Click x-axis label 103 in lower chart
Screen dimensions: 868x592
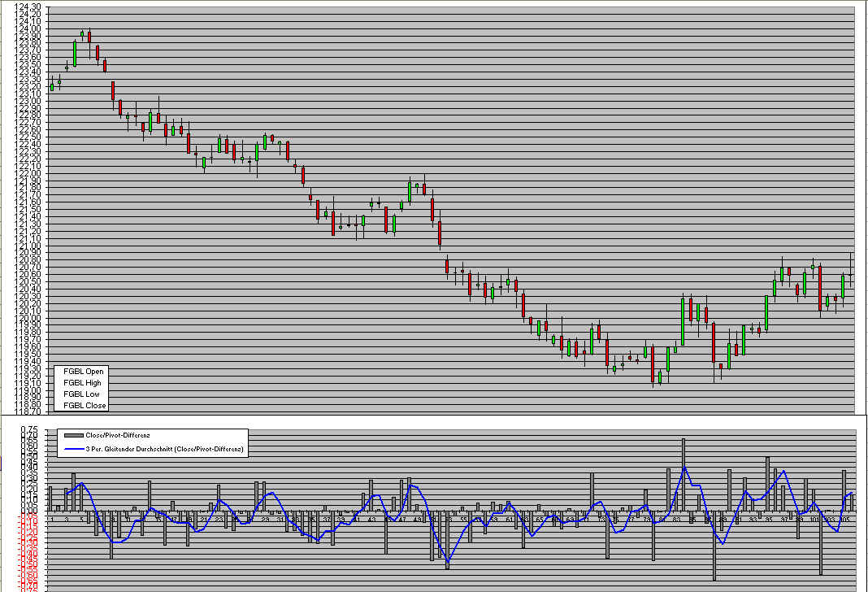pyautogui.click(x=829, y=520)
